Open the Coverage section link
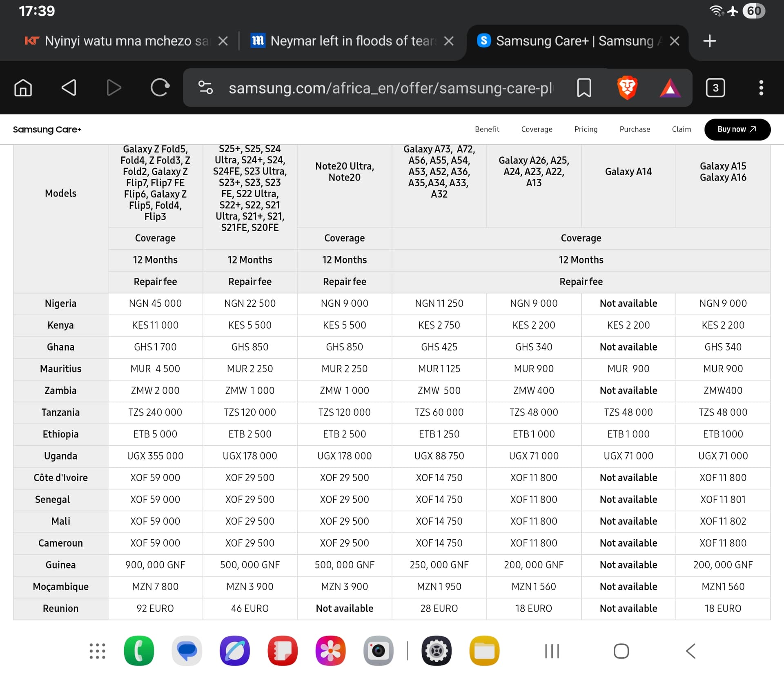Screen dimensions: 784x674 537,129
